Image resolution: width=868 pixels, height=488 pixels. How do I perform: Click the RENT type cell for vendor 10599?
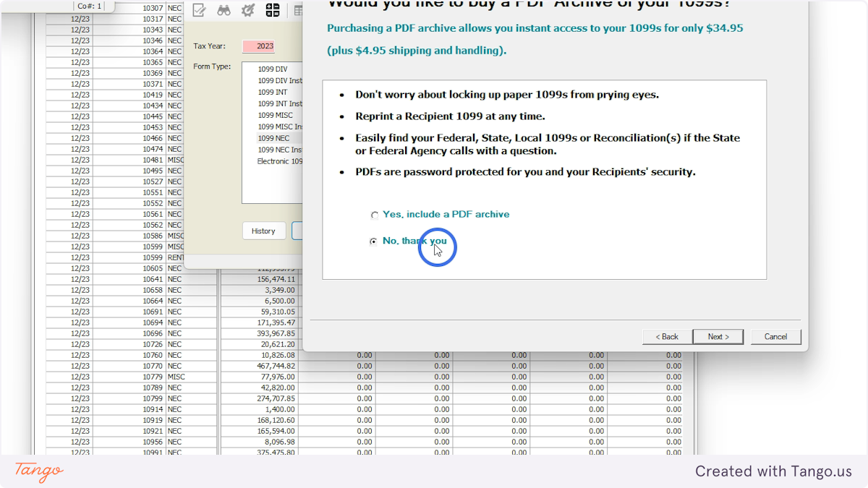[176, 257]
